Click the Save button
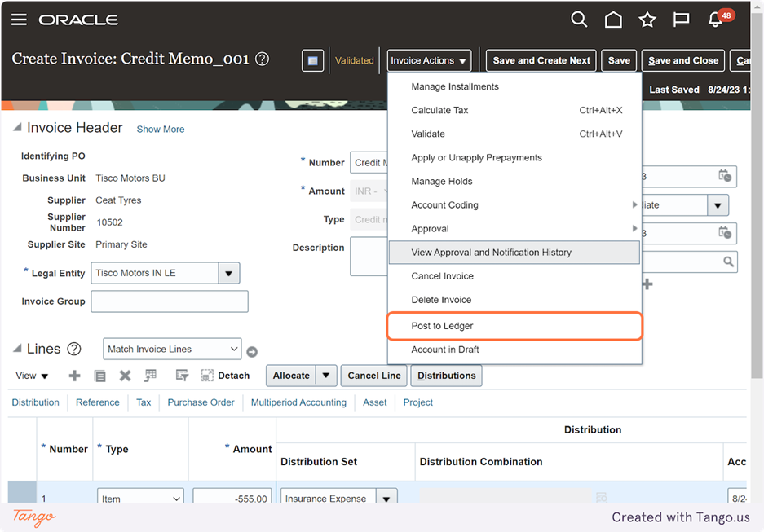The width and height of the screenshot is (764, 532). click(x=619, y=60)
